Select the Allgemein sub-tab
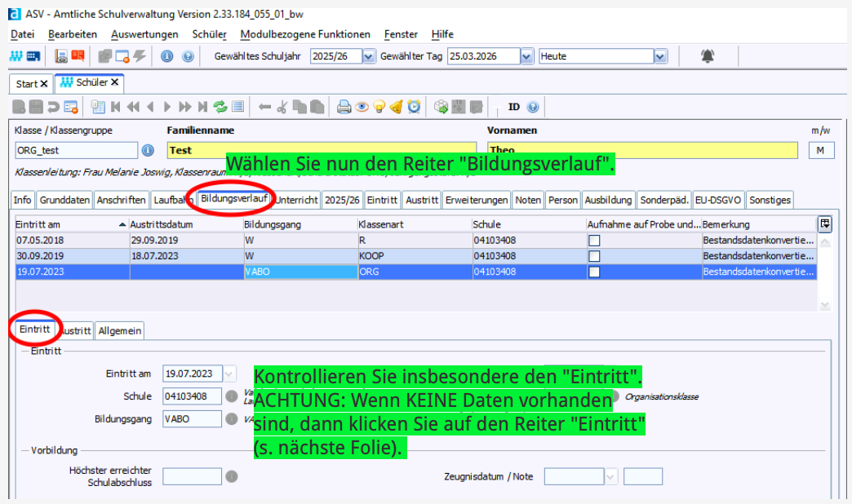The image size is (852, 504). 120,330
